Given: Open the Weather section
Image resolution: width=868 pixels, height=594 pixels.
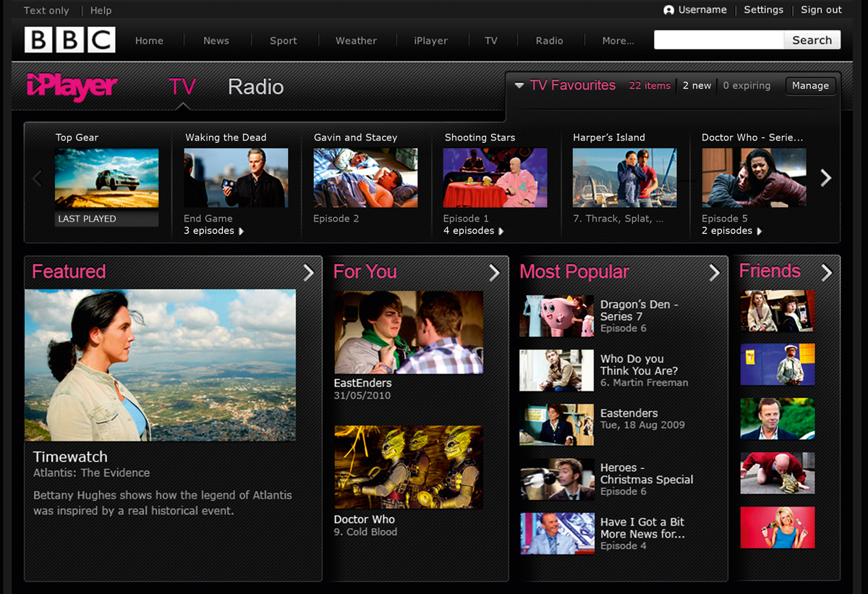Looking at the screenshot, I should pos(356,41).
